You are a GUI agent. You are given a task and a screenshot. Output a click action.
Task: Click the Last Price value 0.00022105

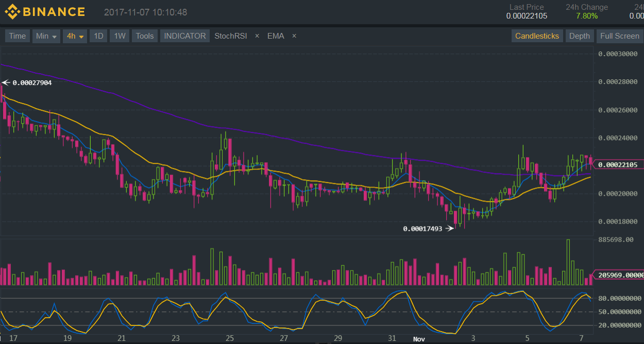point(527,16)
